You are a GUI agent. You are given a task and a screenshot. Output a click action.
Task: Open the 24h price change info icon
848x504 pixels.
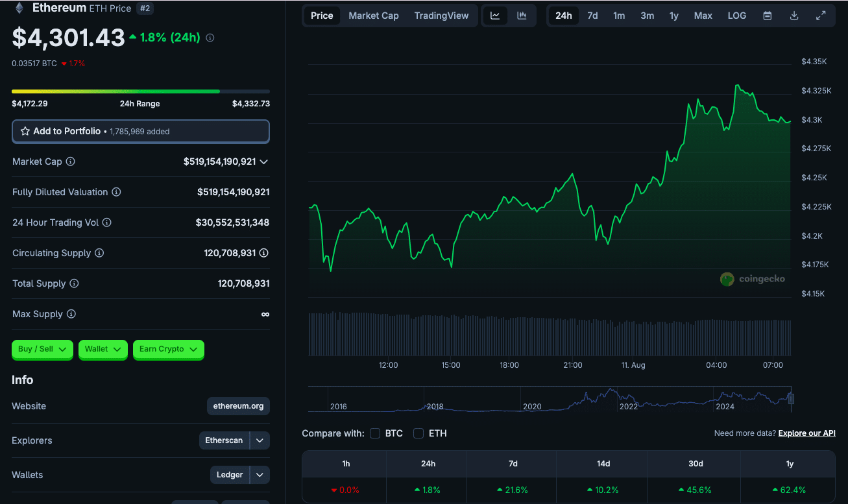(x=210, y=38)
